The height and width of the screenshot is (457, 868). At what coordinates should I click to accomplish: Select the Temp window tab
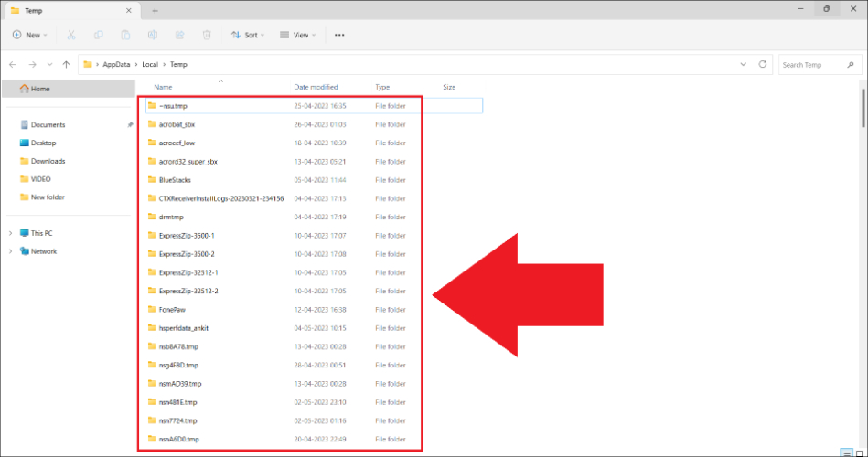(x=70, y=11)
